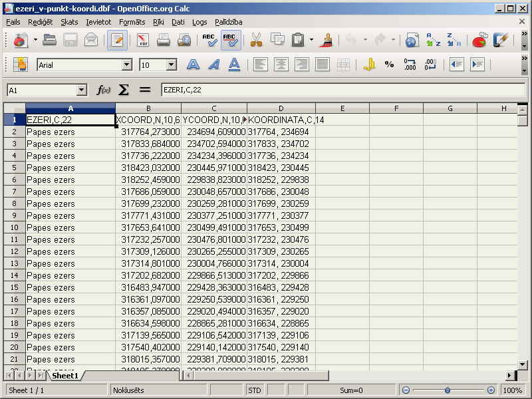This screenshot has width=532, height=399.
Task: Click the Copy icon
Action: click(x=277, y=41)
